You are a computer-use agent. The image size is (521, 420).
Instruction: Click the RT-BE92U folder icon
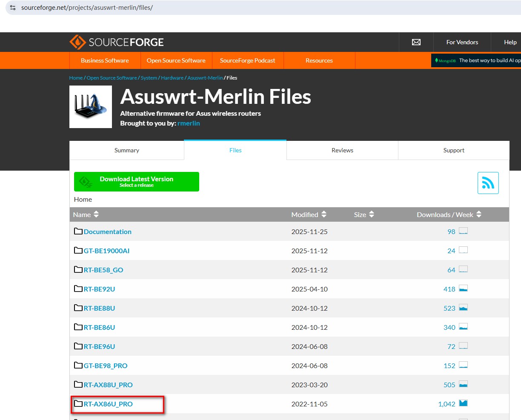[x=78, y=289]
